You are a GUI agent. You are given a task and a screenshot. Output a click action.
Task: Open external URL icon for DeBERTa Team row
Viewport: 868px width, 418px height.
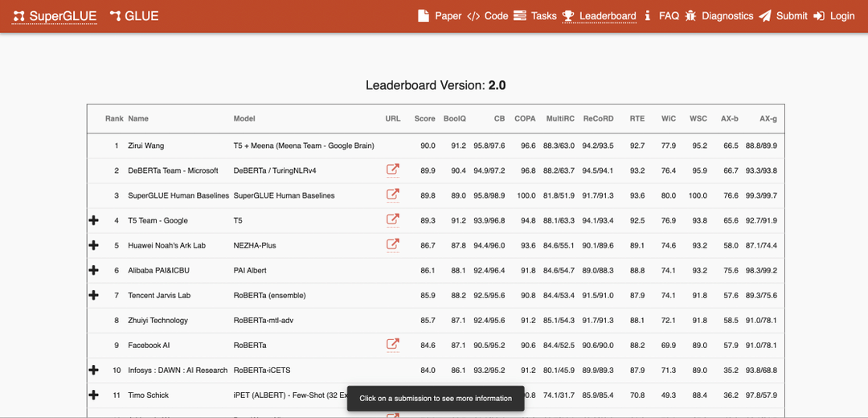click(392, 170)
